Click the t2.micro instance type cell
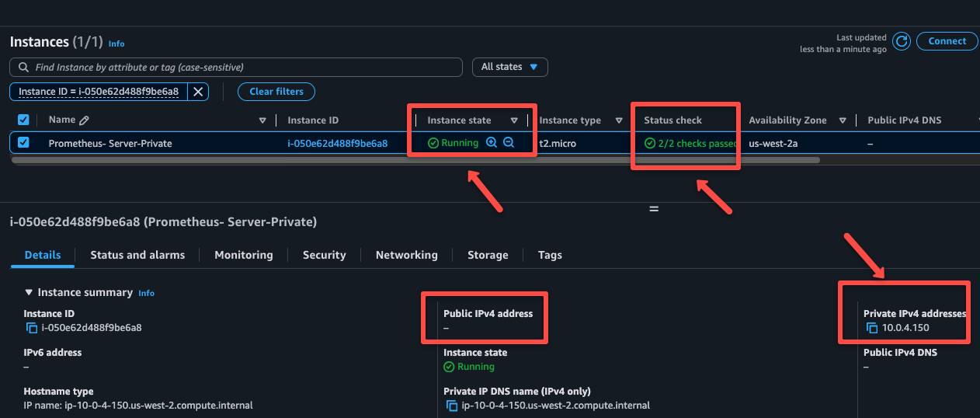This screenshot has width=980, height=418. click(558, 143)
